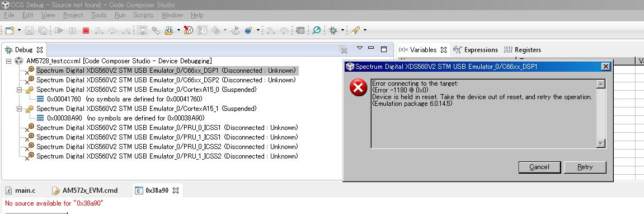Open dropdown next to blue sphere icon

[x=258, y=30]
